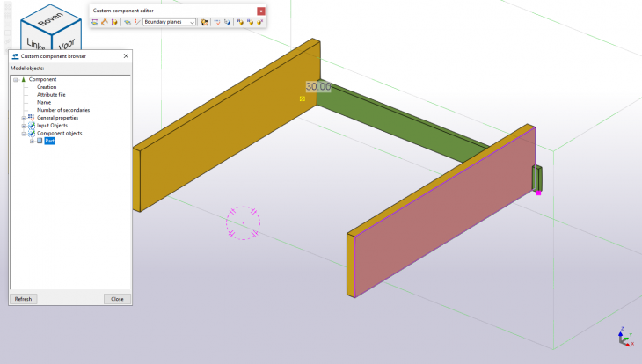Click the XYZ coordinate axis symbol
The image size is (642, 364).
625,337
